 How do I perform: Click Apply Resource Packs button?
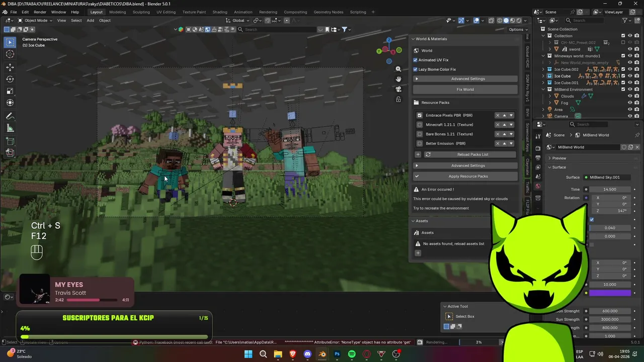tap(465, 176)
